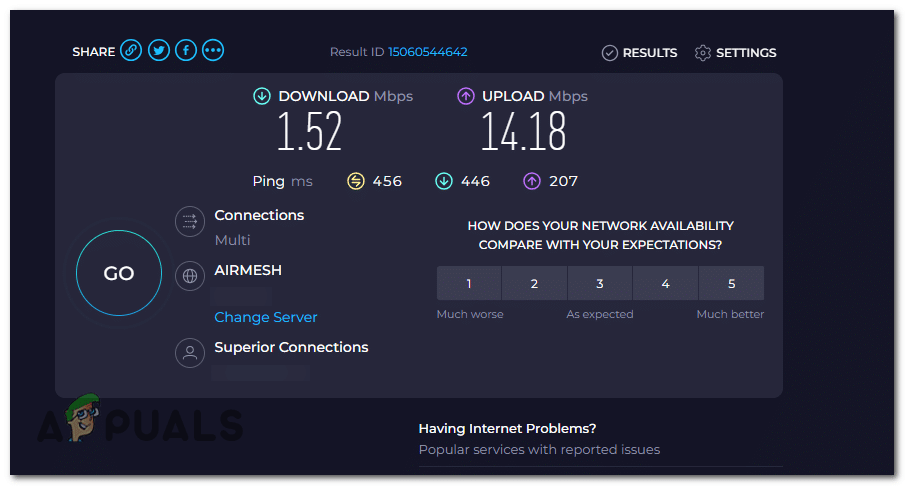Click the share link icon
Image resolution: width=905 pixels, height=486 pixels.
pyautogui.click(x=131, y=51)
